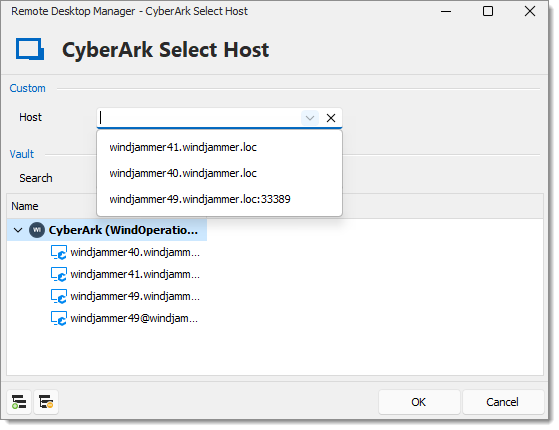Dismiss the dialog with Cancel
The image size is (559, 430).
(x=503, y=402)
